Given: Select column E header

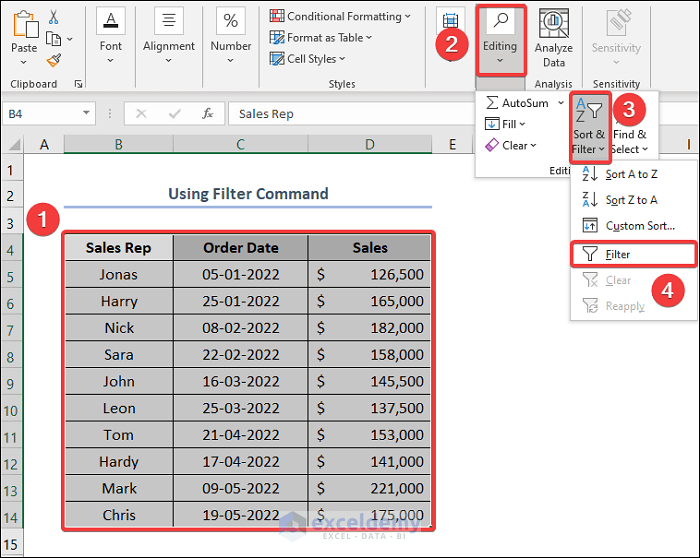Looking at the screenshot, I should 453,144.
